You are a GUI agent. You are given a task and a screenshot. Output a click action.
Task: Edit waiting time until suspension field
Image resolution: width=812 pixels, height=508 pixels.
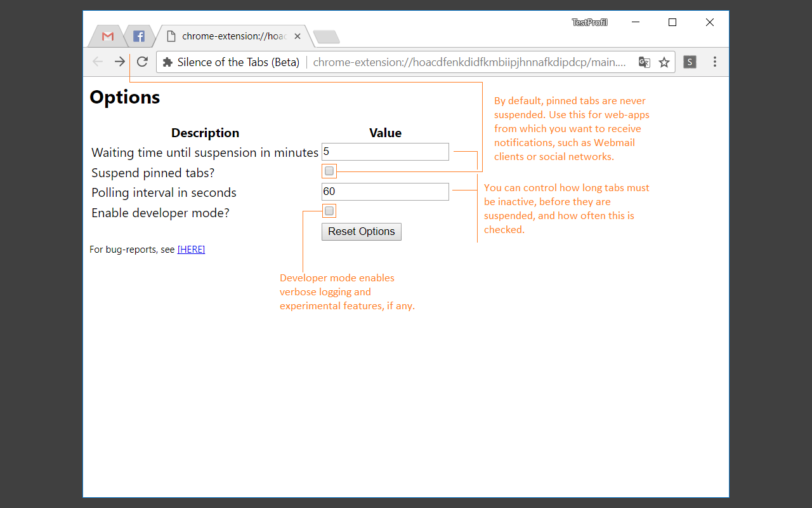tap(385, 152)
